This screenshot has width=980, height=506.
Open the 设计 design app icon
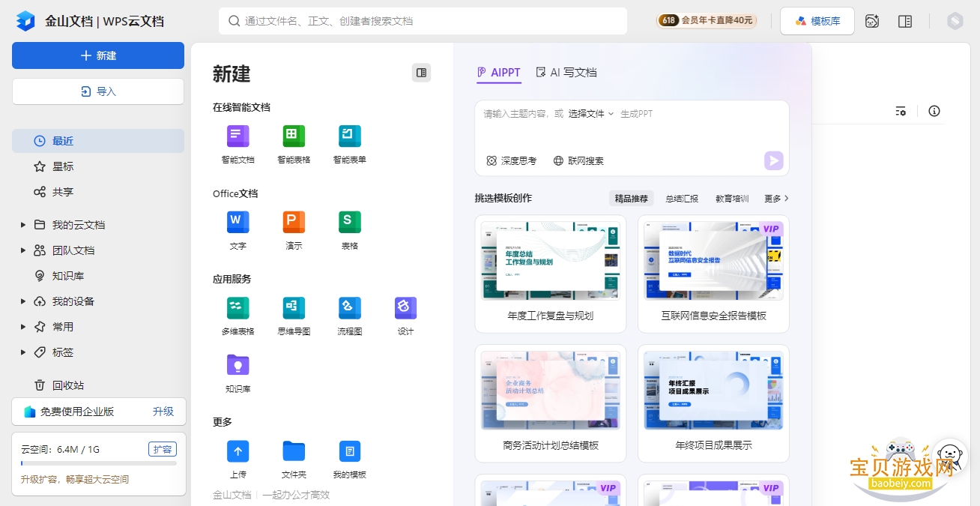point(406,308)
